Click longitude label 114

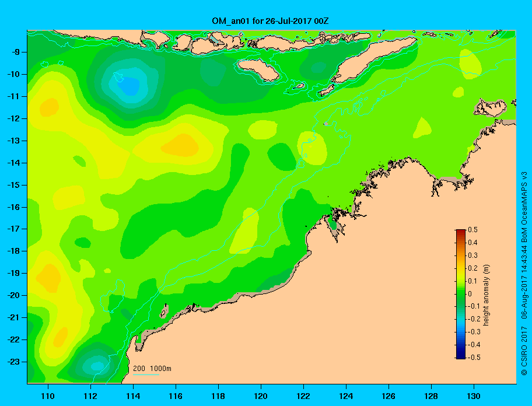133,396
